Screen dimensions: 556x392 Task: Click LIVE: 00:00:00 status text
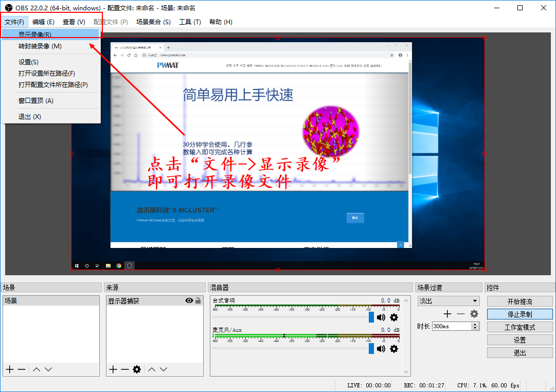coord(369,385)
